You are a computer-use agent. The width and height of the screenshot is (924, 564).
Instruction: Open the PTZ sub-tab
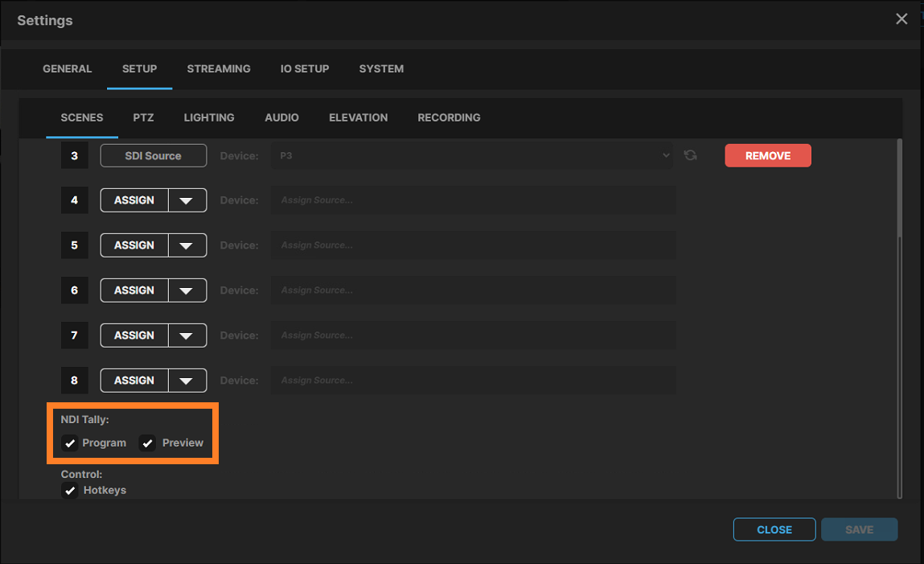pyautogui.click(x=143, y=117)
